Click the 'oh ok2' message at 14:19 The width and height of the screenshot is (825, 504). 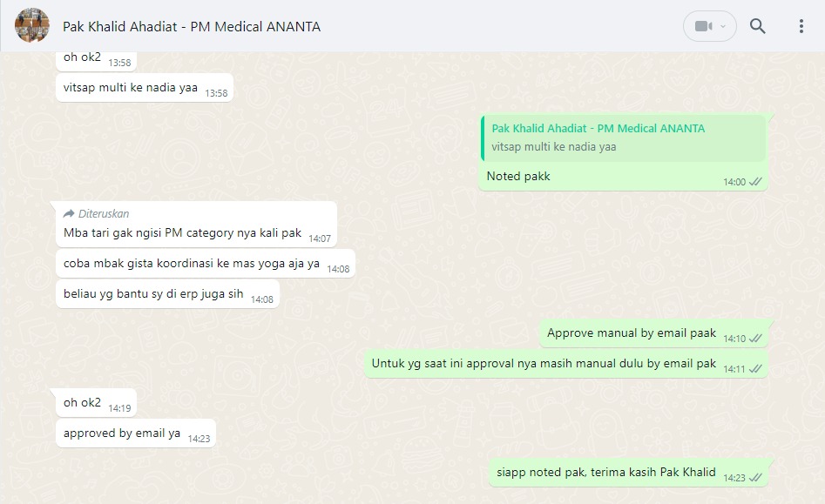point(96,403)
